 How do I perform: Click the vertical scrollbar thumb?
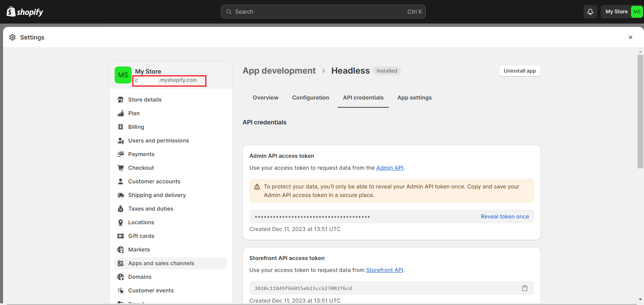click(640, 111)
